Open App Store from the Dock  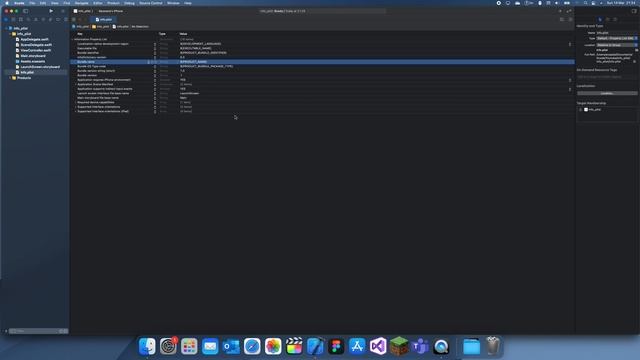point(357,346)
